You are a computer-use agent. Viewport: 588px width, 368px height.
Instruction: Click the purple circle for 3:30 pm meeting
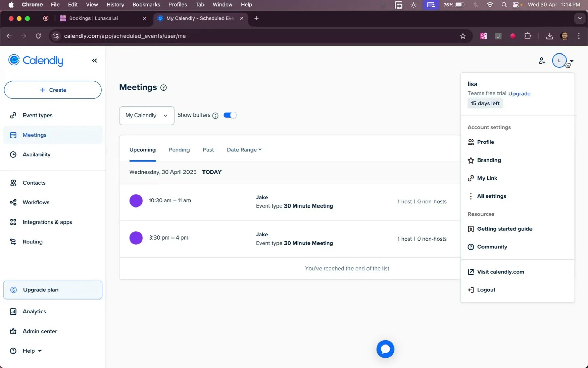[x=136, y=238]
